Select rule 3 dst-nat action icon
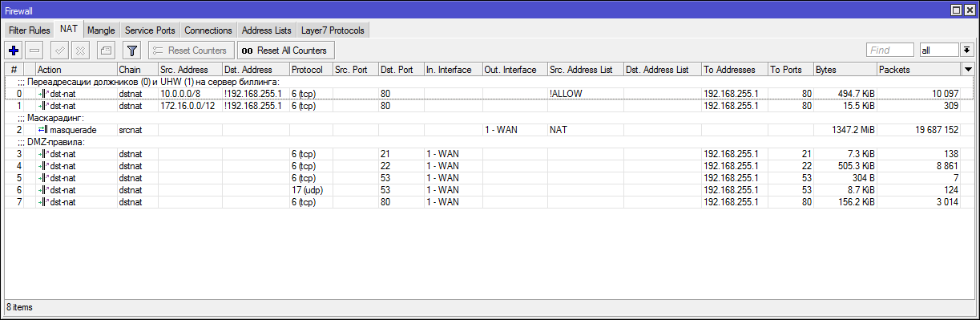The height and width of the screenshot is (320, 980). click(43, 153)
